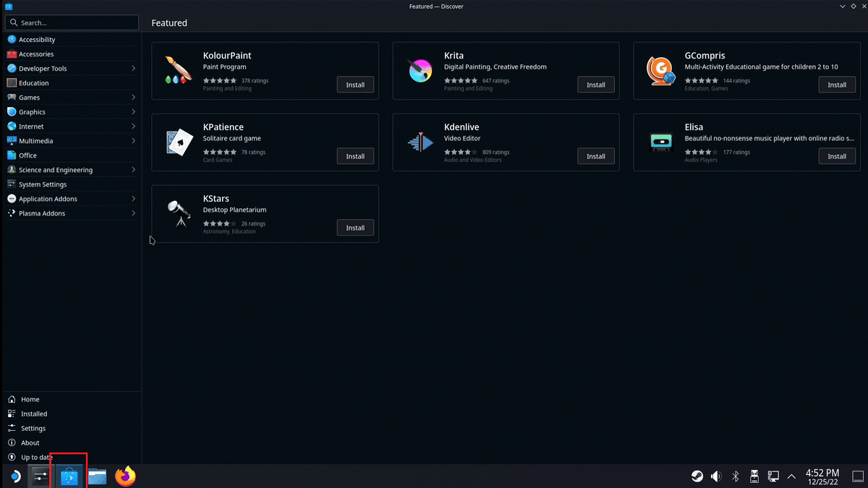Select the Office category icon
This screenshot has width=868, height=488.
(x=12, y=155)
